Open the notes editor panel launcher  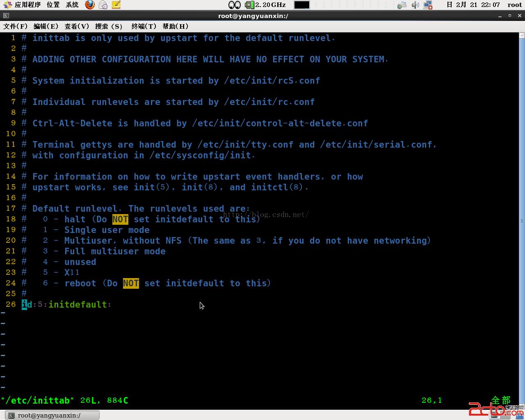(116, 5)
